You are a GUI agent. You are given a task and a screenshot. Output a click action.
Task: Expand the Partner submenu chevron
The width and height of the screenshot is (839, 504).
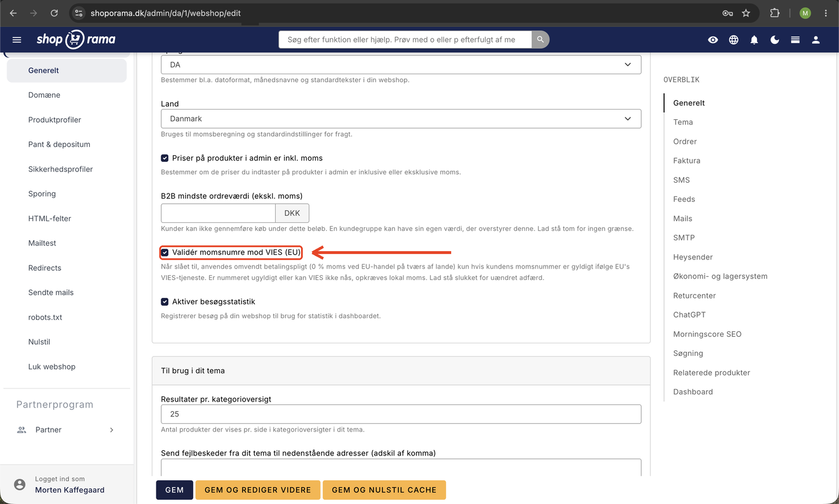111,430
